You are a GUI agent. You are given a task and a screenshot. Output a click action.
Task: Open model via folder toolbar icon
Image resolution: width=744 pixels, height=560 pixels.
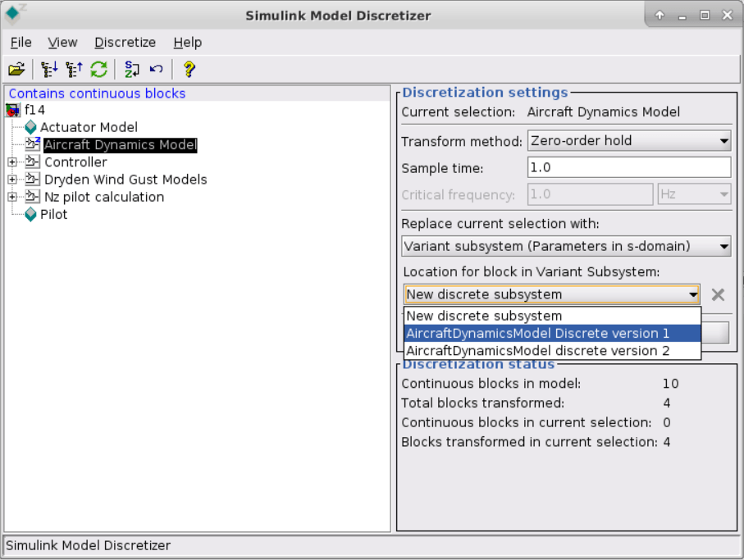[x=16, y=69]
